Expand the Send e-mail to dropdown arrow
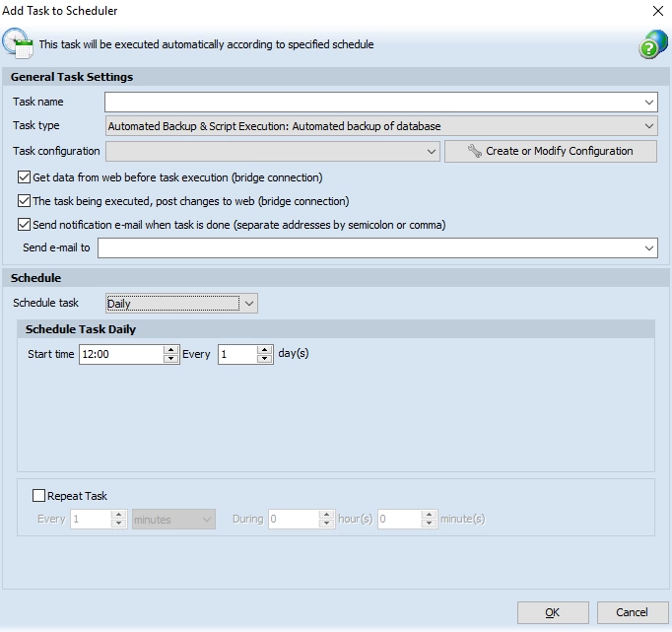 tap(649, 247)
